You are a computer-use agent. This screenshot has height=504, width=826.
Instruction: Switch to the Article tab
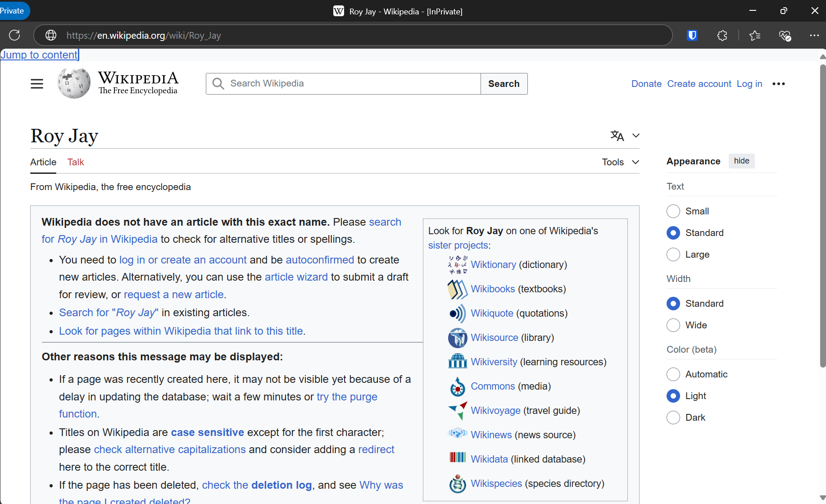(x=43, y=162)
